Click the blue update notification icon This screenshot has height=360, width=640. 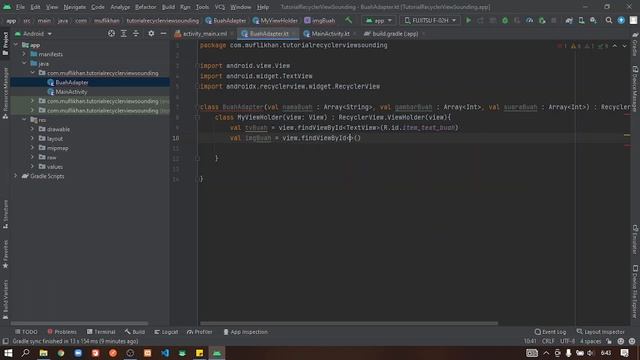(621, 20)
